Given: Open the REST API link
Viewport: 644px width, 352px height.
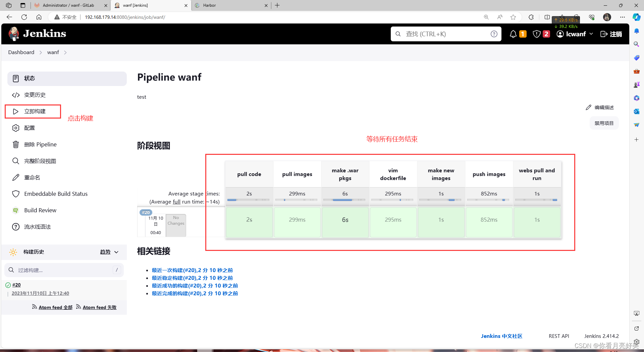Looking at the screenshot, I should coord(559,336).
